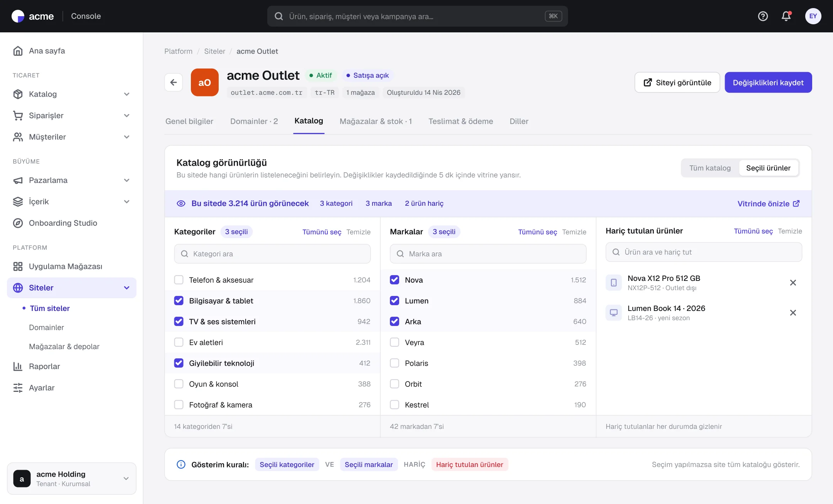The image size is (833, 504).
Task: Uncheck Bilgisayar & tablet category
Action: pos(179,301)
